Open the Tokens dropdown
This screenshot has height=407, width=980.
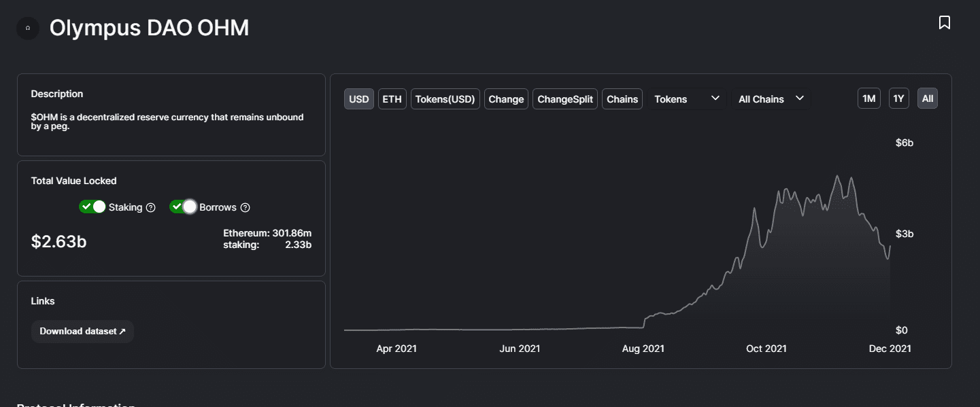688,99
